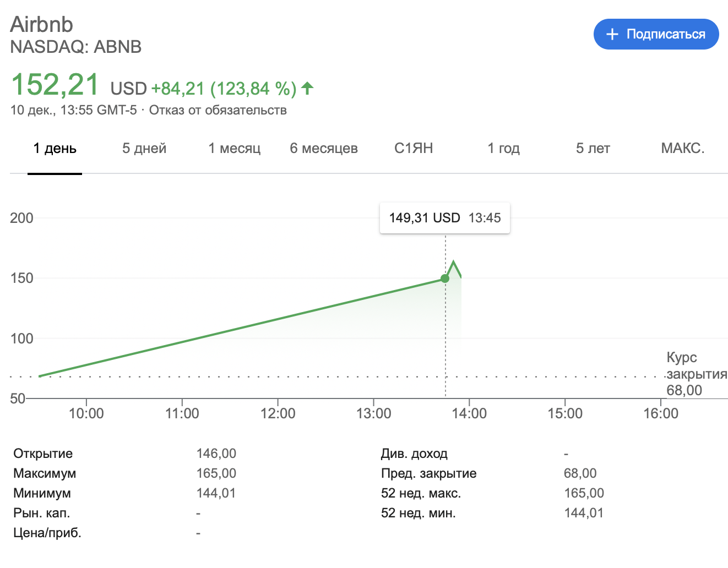Screen dimensions: 728x568
Task: Click the Курс закрытия 68,00 label
Action: (x=697, y=374)
